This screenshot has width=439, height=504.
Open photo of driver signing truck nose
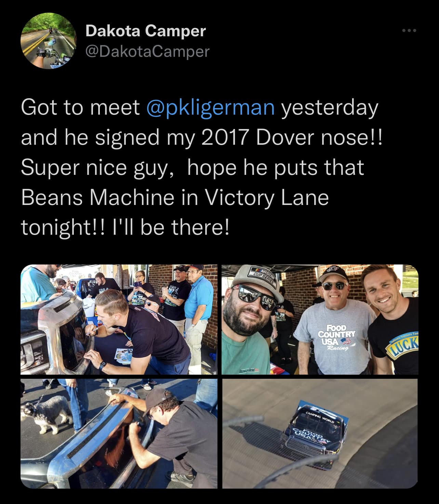[x=119, y=319]
